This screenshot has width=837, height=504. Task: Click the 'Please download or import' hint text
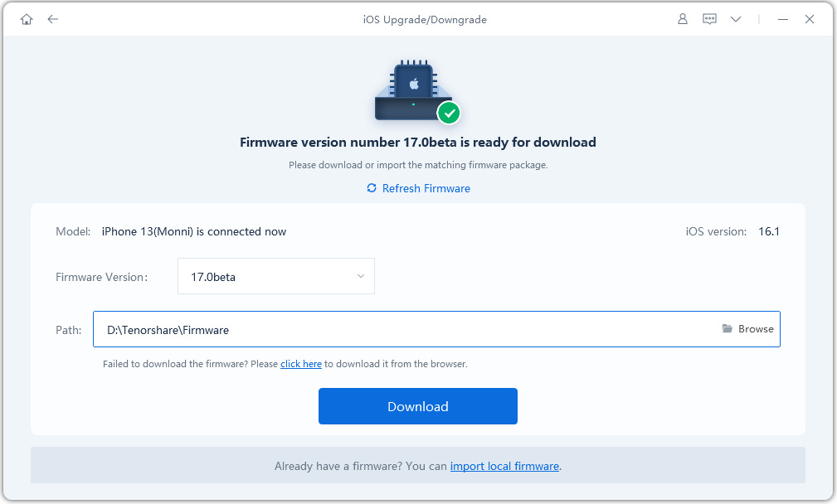[x=418, y=165]
